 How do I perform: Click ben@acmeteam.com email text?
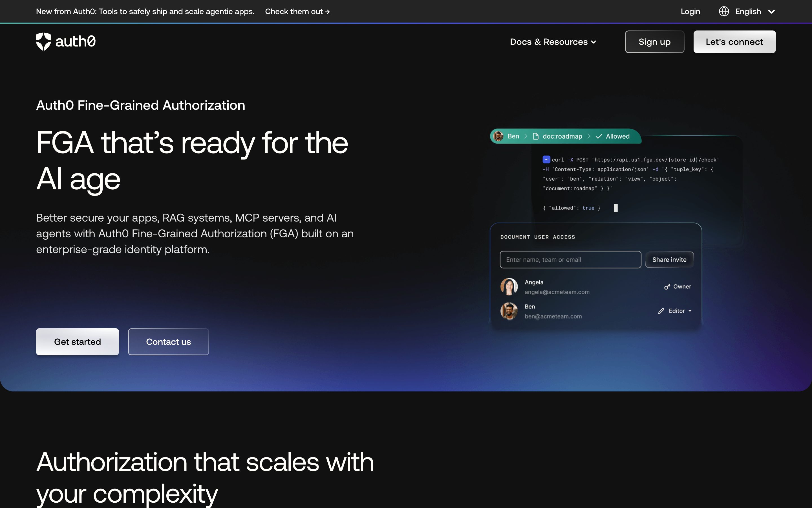(x=553, y=316)
